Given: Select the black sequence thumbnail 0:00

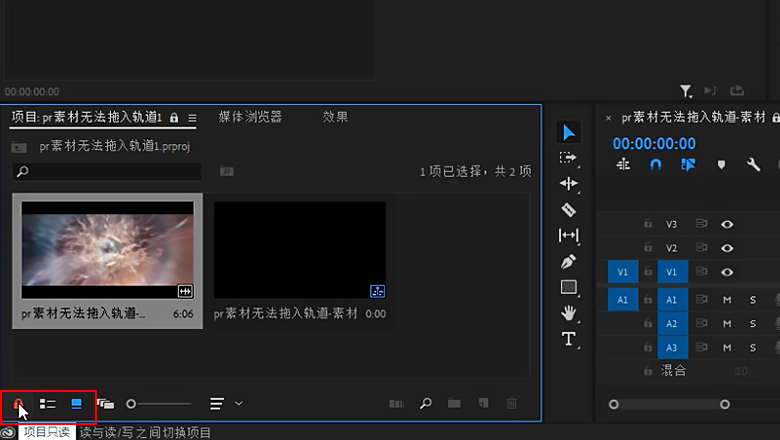Looking at the screenshot, I should point(300,250).
